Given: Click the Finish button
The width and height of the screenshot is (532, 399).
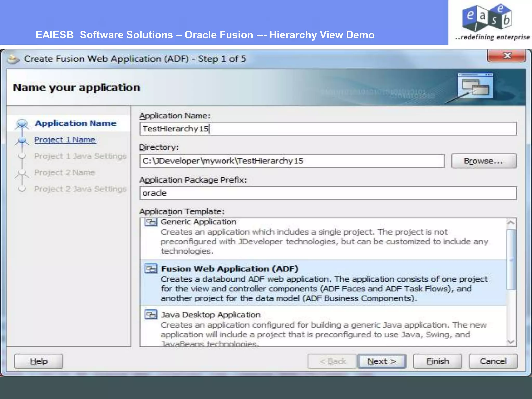Looking at the screenshot, I should tap(437, 361).
